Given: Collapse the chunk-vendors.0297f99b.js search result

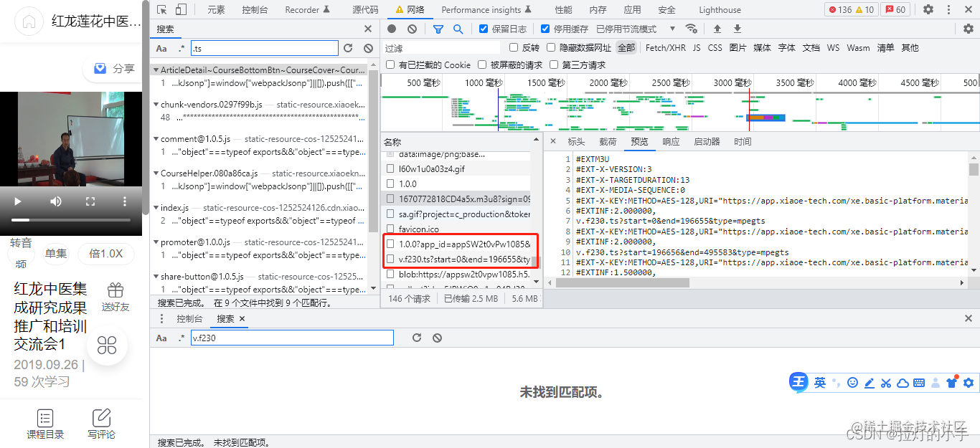Looking at the screenshot, I should pos(155,105).
